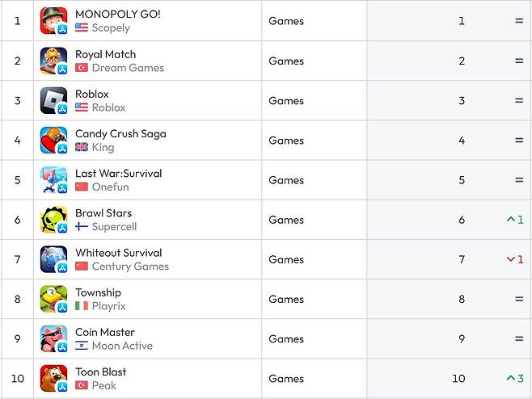
Task: Click the Century Games publisher name
Action: [130, 267]
